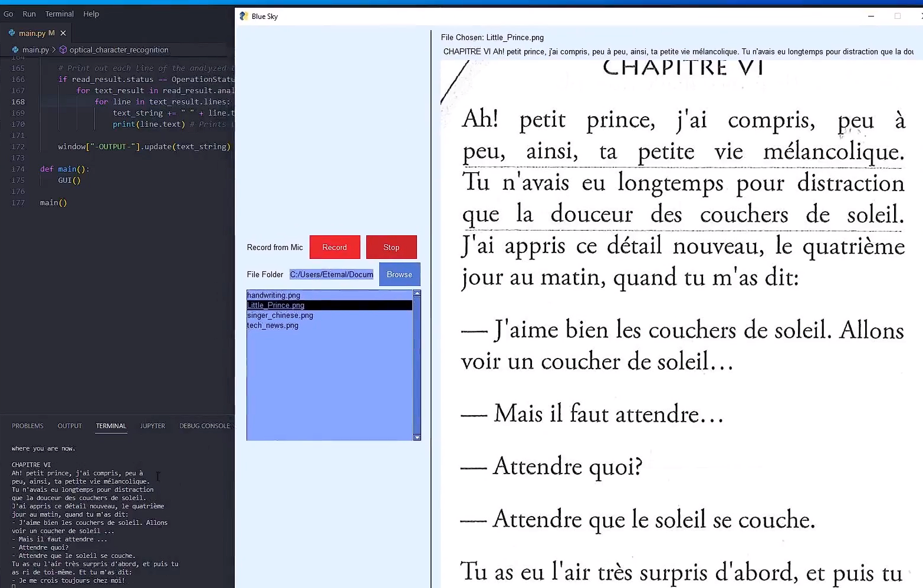Switch to the PROBLEMS panel tab
923x588 pixels.
point(28,426)
